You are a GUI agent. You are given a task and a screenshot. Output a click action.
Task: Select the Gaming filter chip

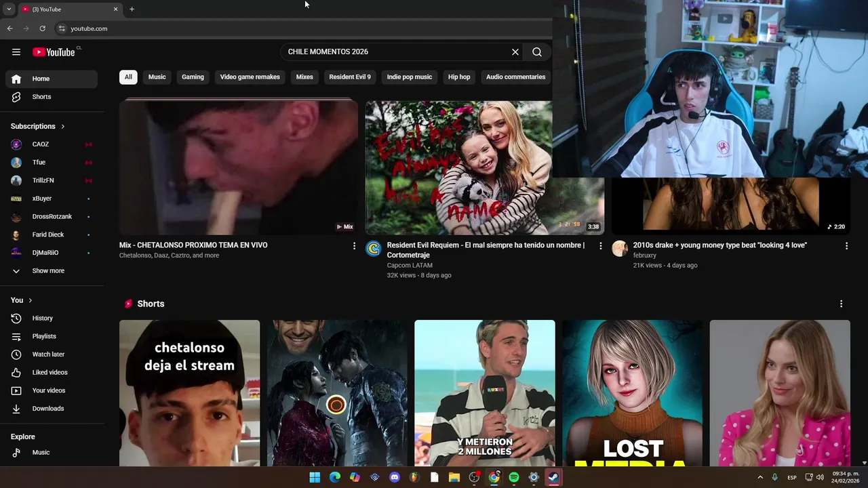tap(193, 77)
